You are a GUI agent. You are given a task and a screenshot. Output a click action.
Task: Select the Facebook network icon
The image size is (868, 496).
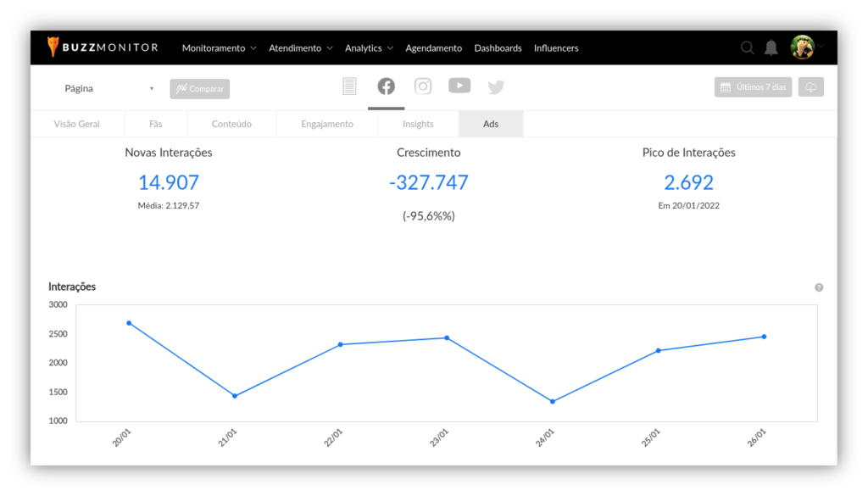pyautogui.click(x=386, y=86)
